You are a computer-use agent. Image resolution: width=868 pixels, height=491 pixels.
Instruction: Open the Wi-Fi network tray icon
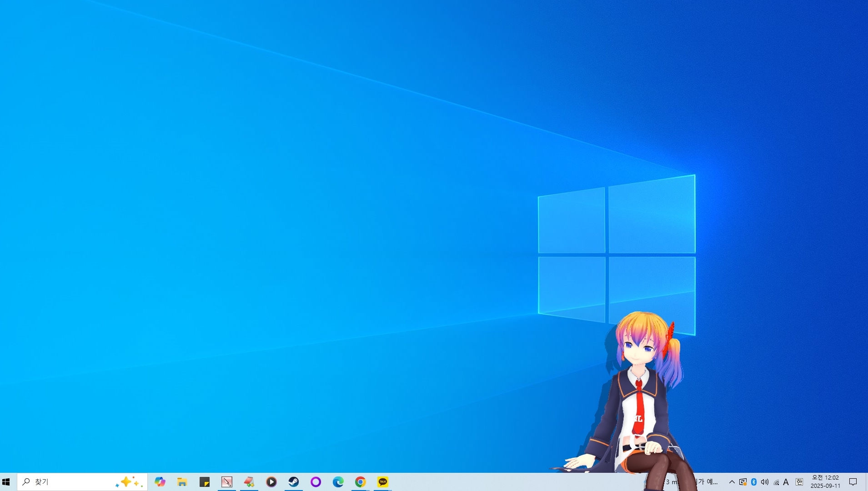click(776, 482)
